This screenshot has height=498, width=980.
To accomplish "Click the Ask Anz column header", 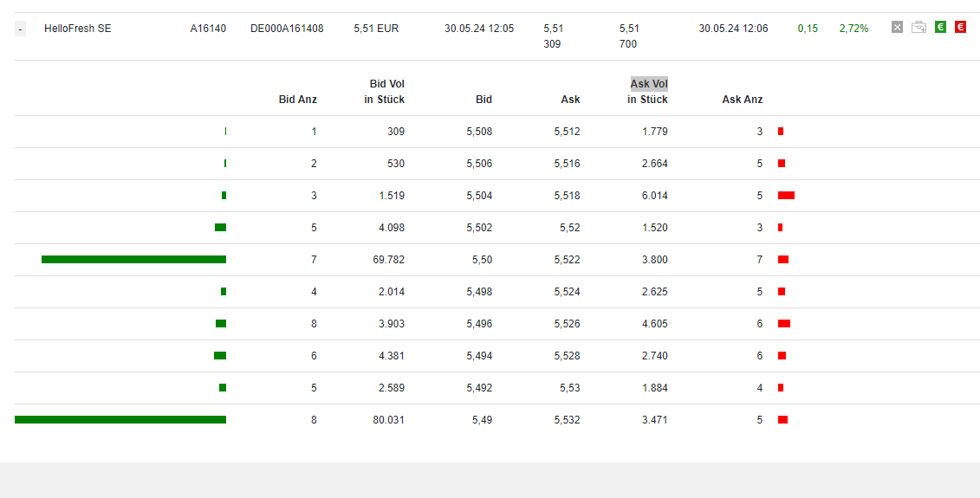I will (x=742, y=100).
